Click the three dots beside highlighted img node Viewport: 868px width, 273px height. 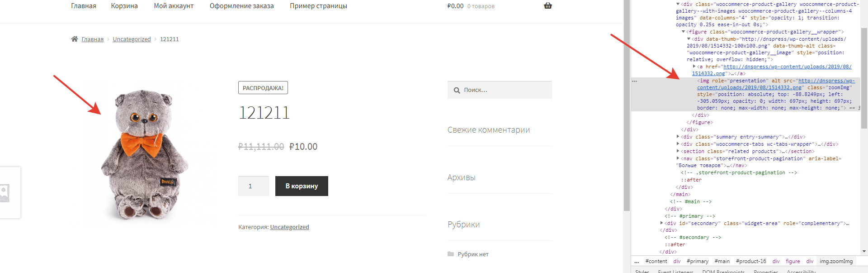click(x=634, y=81)
